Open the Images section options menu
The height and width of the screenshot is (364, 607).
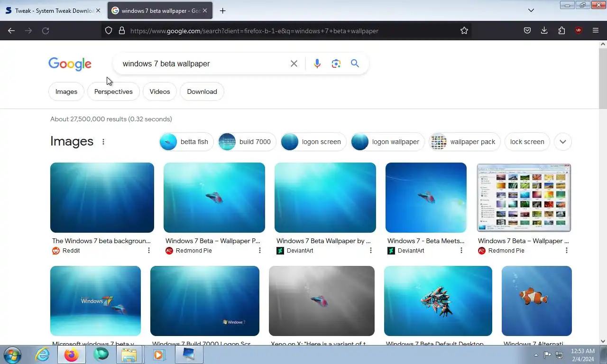(x=103, y=142)
